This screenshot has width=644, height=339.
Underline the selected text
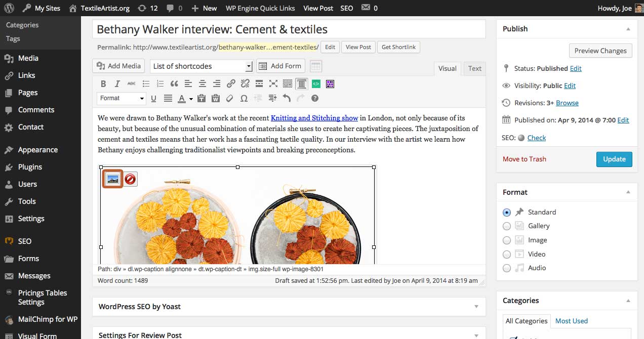[154, 98]
